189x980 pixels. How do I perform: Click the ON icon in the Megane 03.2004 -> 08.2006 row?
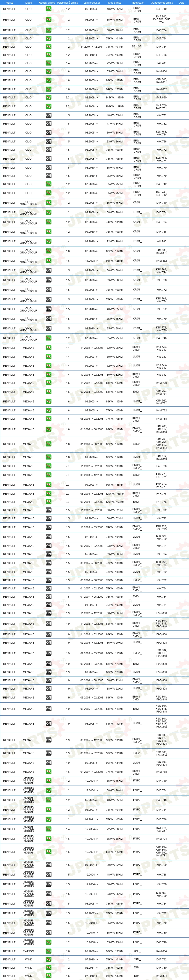48,680
